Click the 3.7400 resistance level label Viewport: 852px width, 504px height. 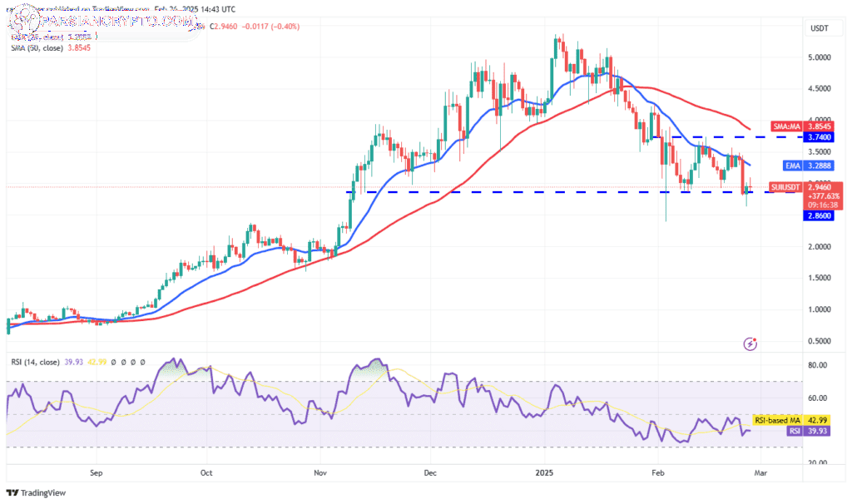[x=818, y=137]
